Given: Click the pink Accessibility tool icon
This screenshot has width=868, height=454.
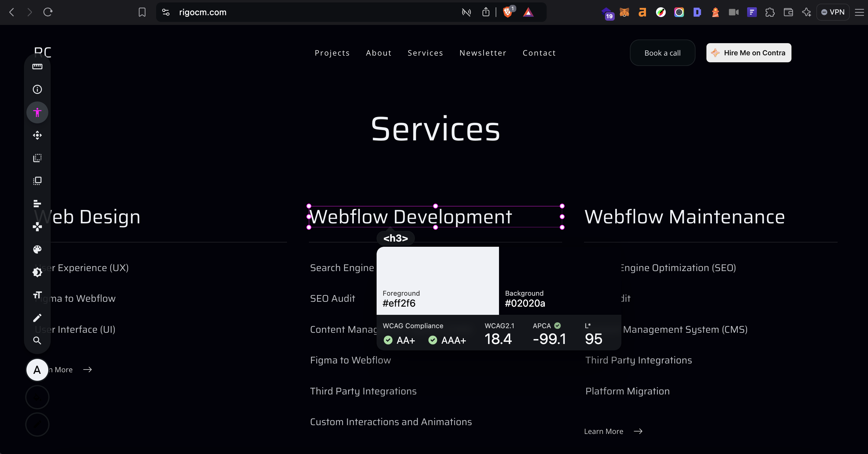Looking at the screenshot, I should 37,112.
